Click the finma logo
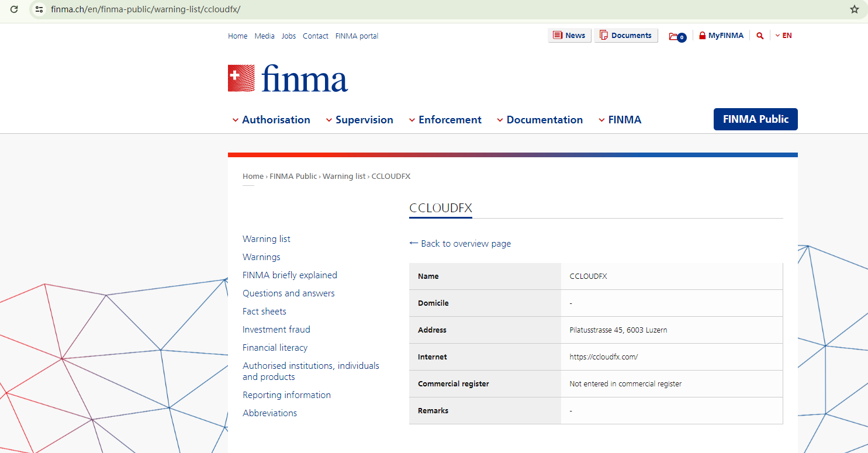The image size is (868, 453). click(288, 78)
